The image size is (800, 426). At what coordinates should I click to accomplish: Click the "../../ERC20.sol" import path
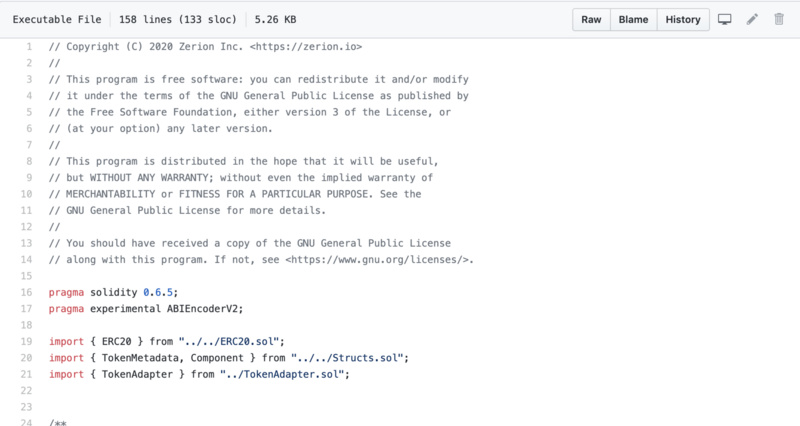tap(229, 341)
